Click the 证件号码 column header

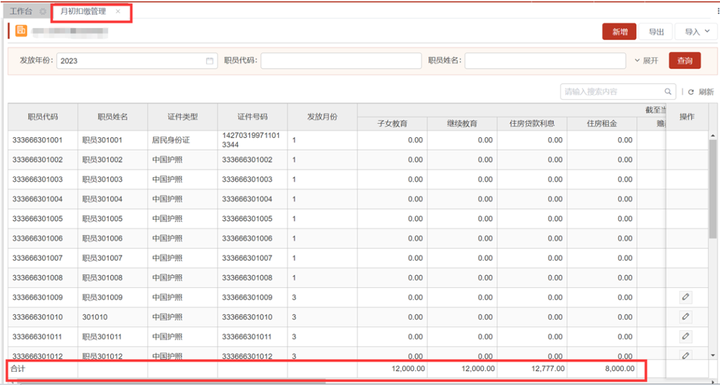click(x=252, y=117)
